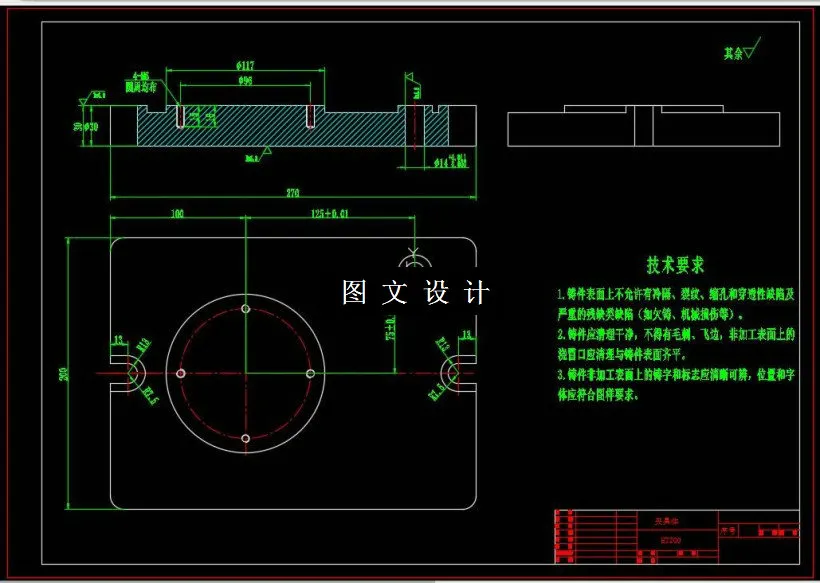Click the datum triangle below the section view
The height and width of the screenshot is (583, 820).
click(x=266, y=149)
